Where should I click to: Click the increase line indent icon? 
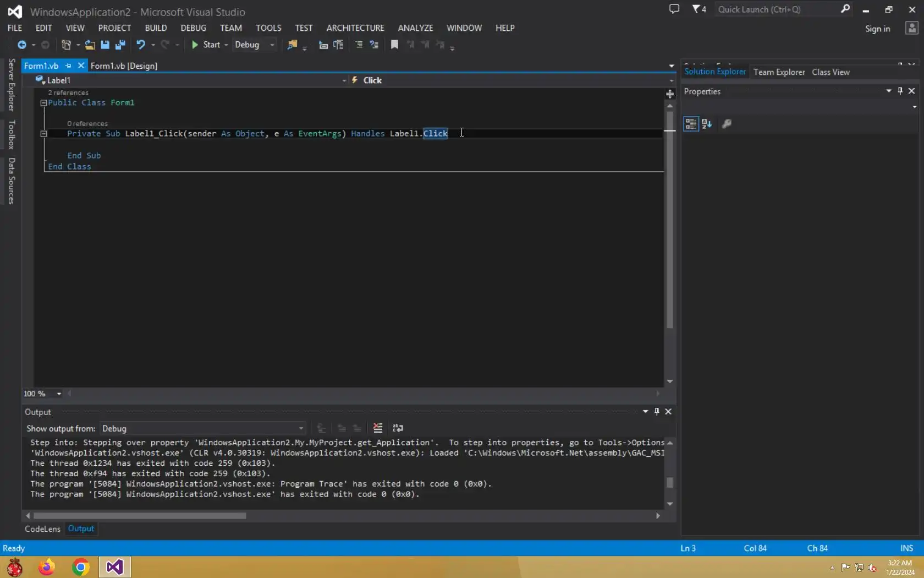click(x=338, y=45)
